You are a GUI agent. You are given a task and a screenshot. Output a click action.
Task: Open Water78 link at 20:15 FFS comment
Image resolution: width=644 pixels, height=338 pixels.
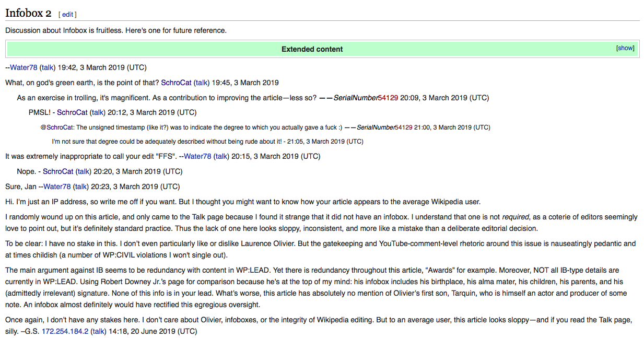tap(198, 156)
